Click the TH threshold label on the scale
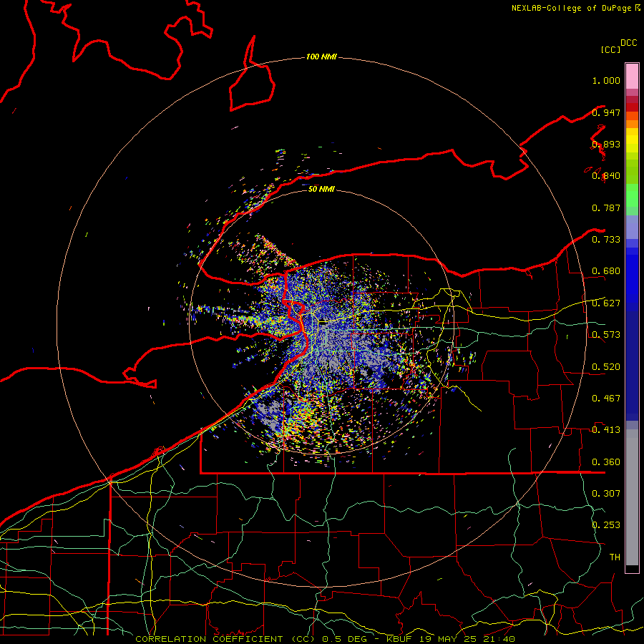644x644 pixels. coord(615,557)
